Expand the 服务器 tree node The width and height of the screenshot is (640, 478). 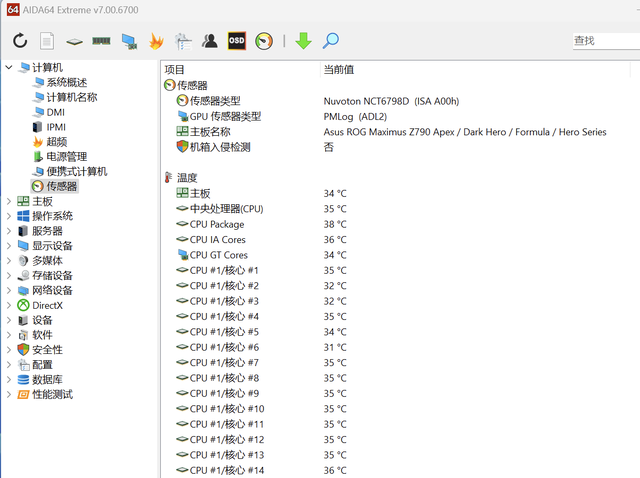pyautogui.click(x=9, y=231)
